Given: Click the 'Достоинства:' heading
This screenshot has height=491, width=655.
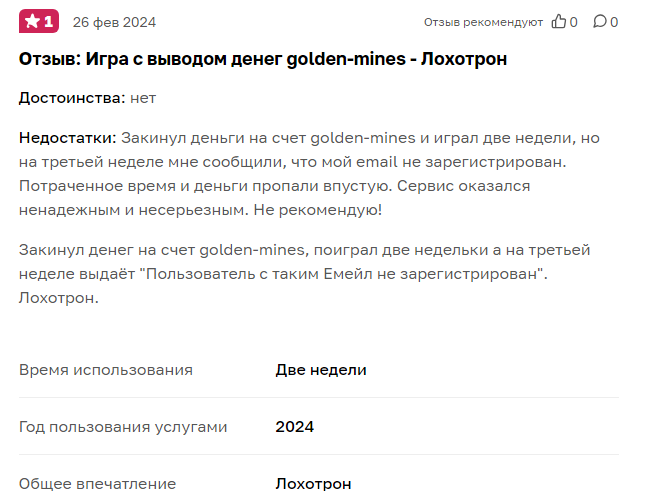Looking at the screenshot, I should [x=72, y=98].
